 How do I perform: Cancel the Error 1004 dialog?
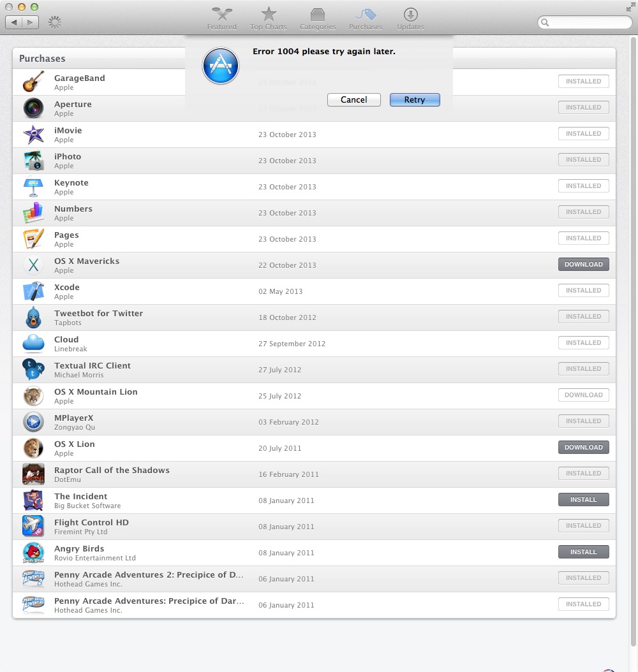[353, 99]
